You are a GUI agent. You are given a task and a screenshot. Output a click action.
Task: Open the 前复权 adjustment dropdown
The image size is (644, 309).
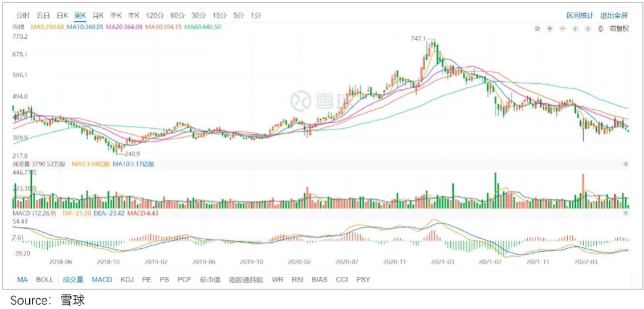[x=619, y=28]
